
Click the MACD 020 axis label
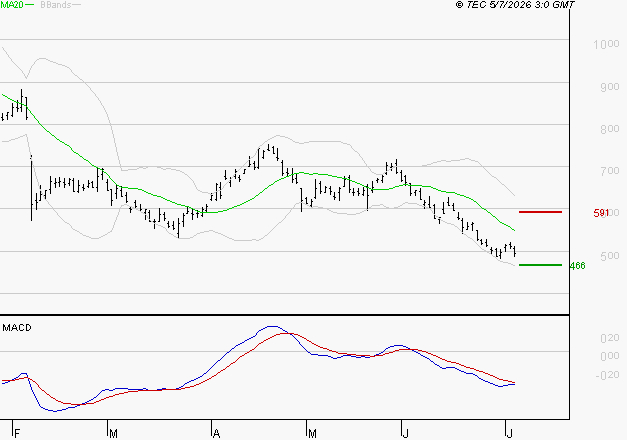pos(610,338)
